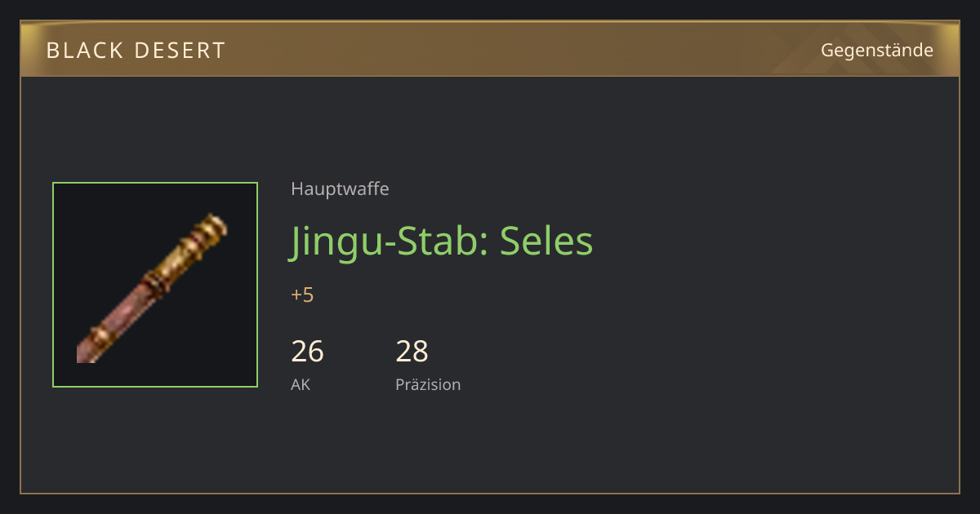Click the Jingu staff item icon
980x514 pixels.
point(155,285)
